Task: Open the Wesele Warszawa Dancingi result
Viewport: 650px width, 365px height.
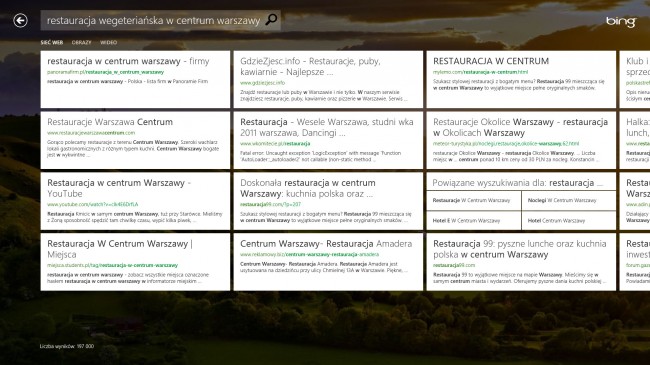Action: pyautogui.click(x=328, y=140)
